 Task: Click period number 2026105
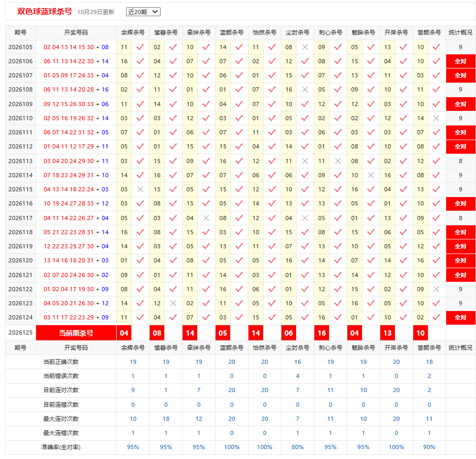point(20,47)
